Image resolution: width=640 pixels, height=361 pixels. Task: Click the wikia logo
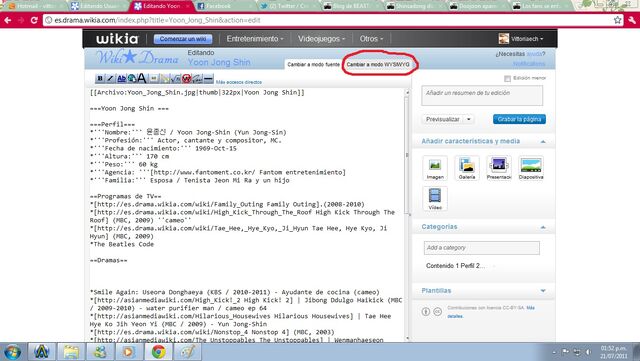coord(117,39)
